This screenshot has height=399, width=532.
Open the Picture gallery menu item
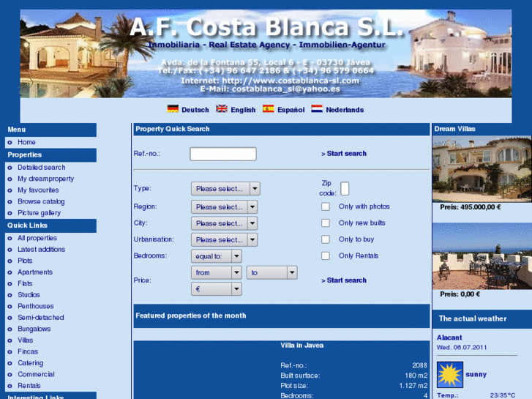39,213
